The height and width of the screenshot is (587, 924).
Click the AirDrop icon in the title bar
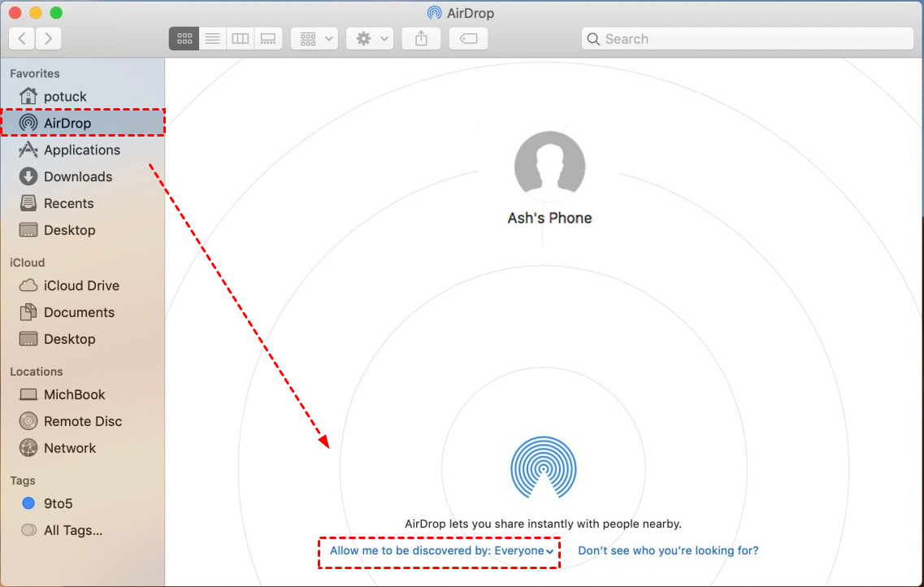click(x=434, y=13)
